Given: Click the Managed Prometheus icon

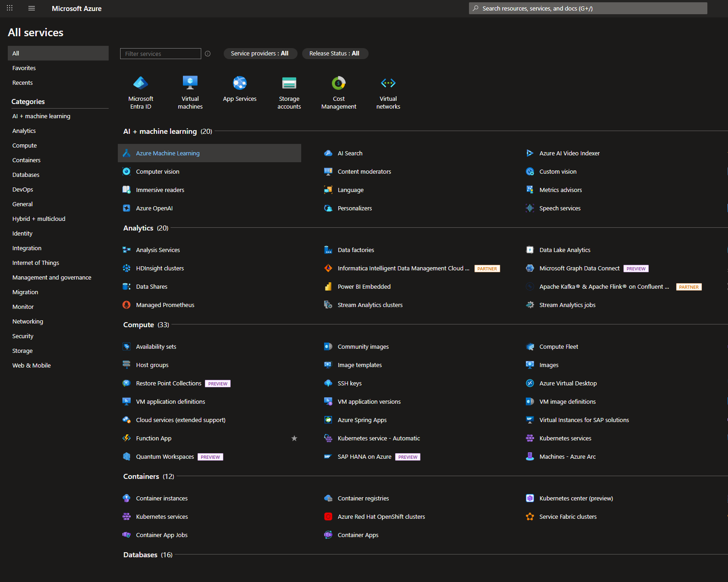Looking at the screenshot, I should coord(127,305).
